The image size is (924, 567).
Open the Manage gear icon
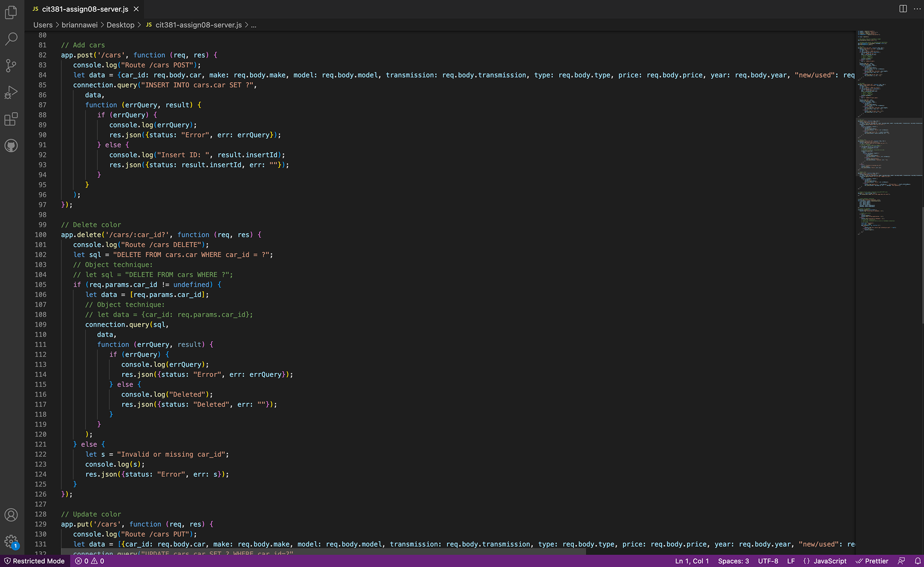11,542
